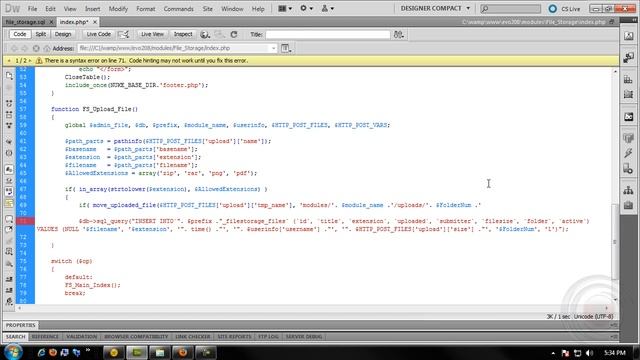Image resolution: width=640 pixels, height=360 pixels.
Task: Click the Check Browser Compatibility icon beside Live Code
Action: (123, 35)
